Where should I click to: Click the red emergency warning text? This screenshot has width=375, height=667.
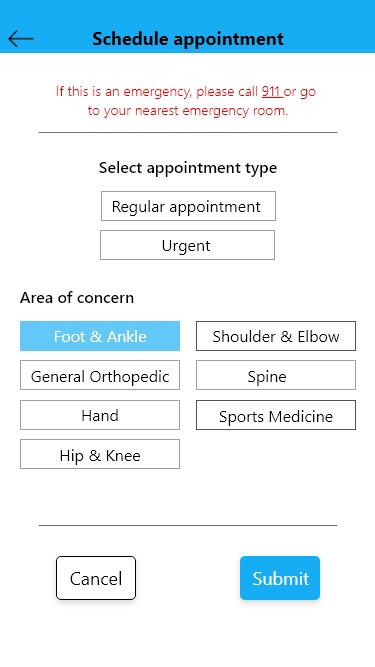coord(186,101)
